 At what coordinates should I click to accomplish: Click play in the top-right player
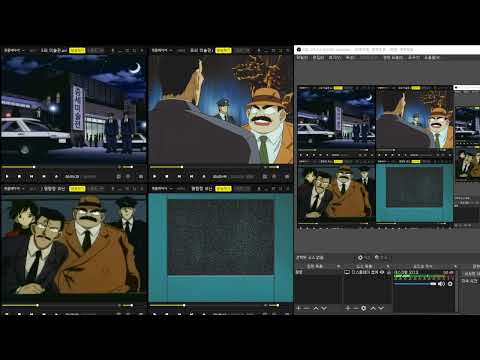click(x=155, y=176)
